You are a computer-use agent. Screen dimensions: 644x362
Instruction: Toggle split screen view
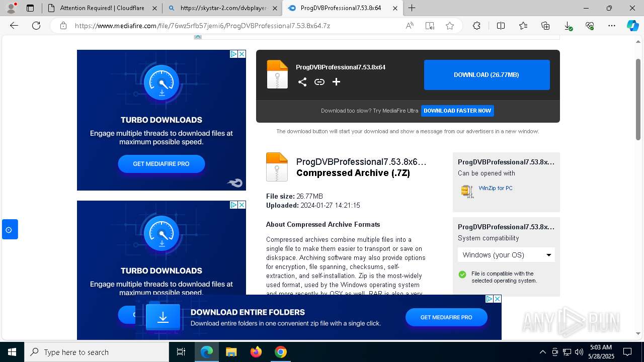501,26
